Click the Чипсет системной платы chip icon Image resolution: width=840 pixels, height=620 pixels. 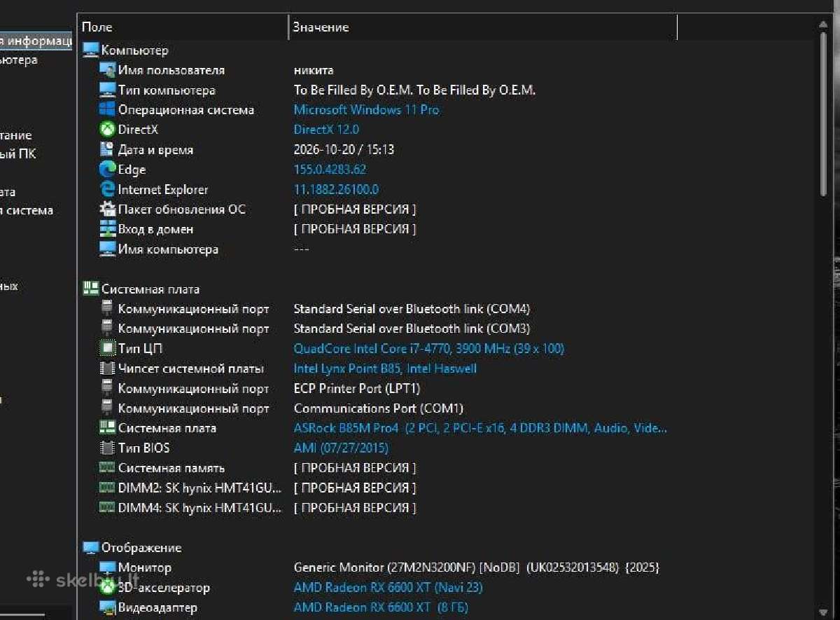pos(107,368)
